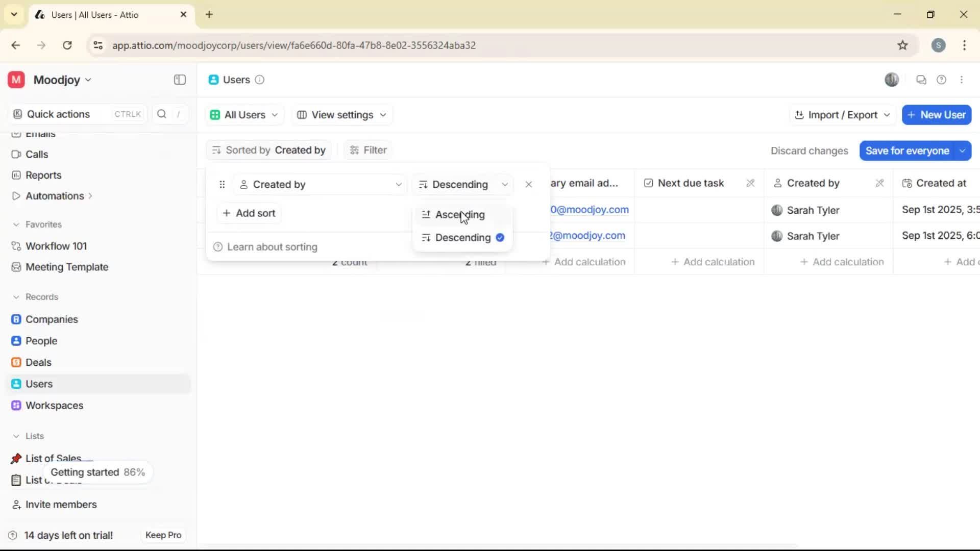Select the Descending option with checkmark
The width and height of the screenshot is (980, 551).
click(x=462, y=238)
